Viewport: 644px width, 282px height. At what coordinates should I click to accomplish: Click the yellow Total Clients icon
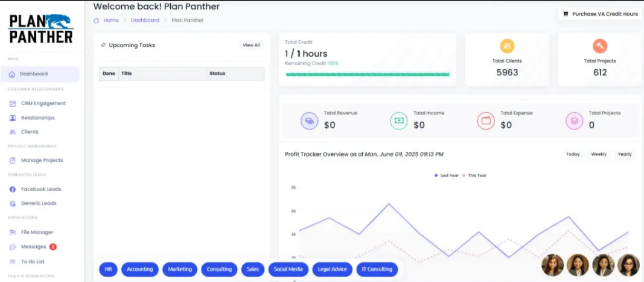click(x=507, y=46)
